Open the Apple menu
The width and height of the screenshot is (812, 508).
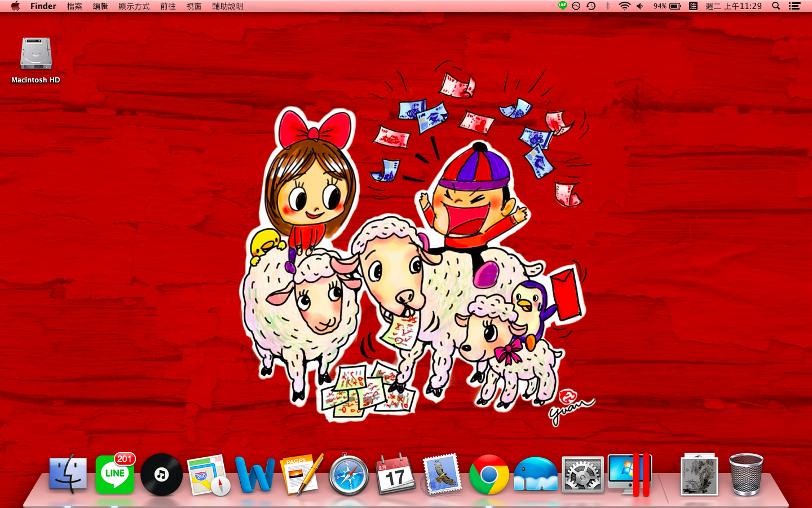click(15, 6)
